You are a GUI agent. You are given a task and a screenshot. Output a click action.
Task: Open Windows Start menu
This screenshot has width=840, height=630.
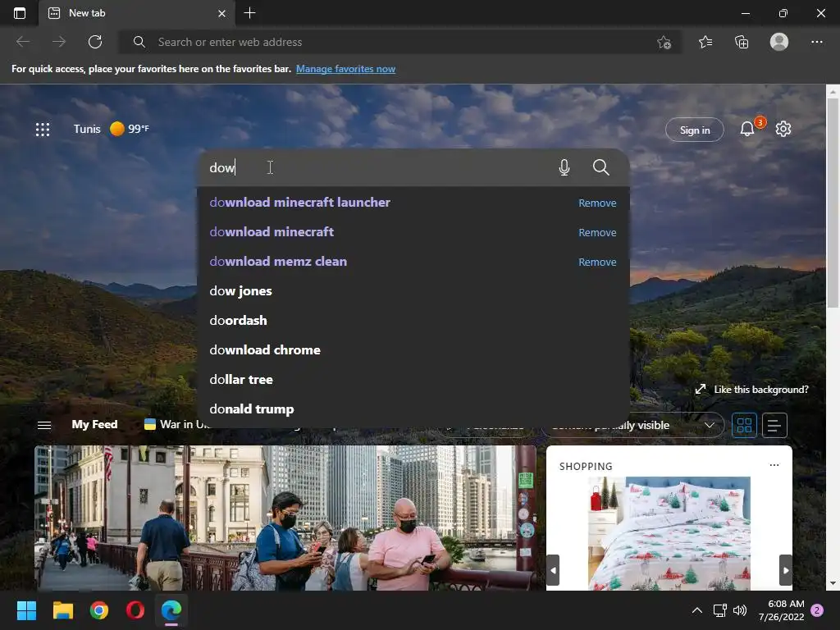click(x=26, y=610)
